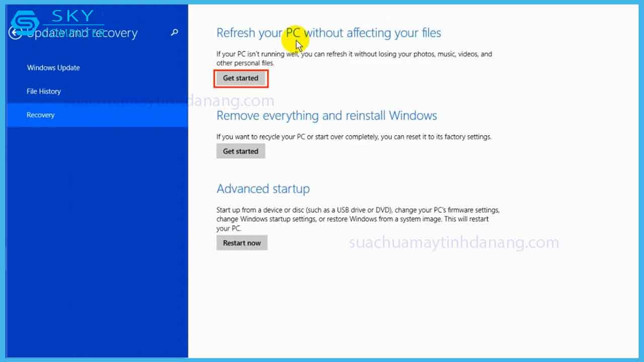Screen dimensions: 644x362
Task: Open search with the magnifier icon
Action: [x=174, y=33]
